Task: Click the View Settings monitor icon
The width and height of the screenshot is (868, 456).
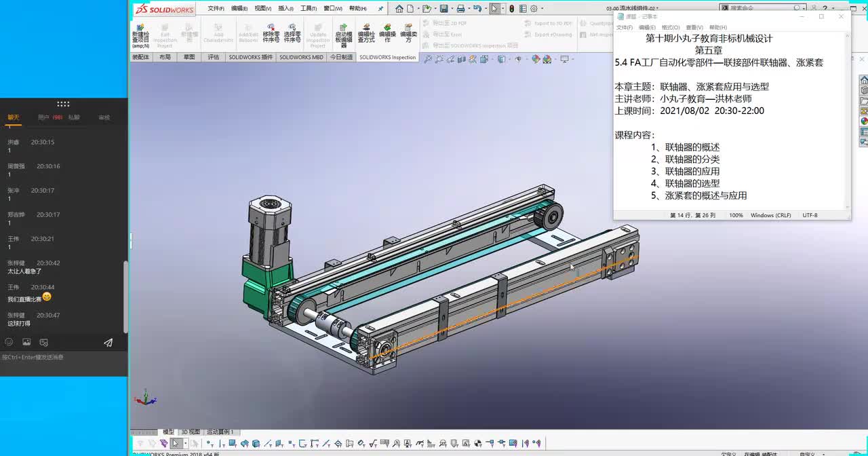Action: [564, 59]
